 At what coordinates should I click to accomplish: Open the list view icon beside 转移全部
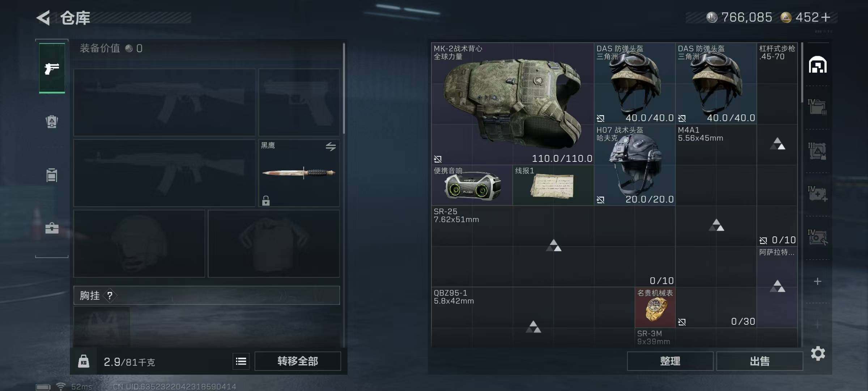pyautogui.click(x=241, y=361)
